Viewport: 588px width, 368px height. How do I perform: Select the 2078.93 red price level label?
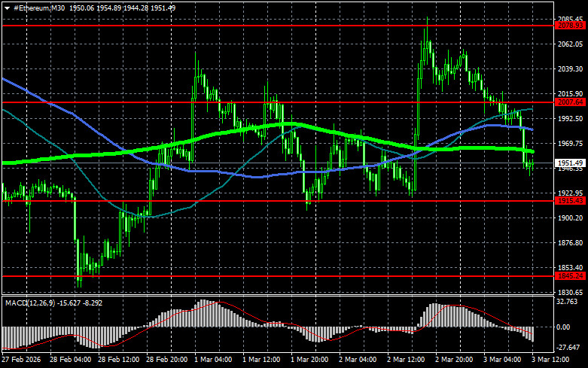click(571, 26)
